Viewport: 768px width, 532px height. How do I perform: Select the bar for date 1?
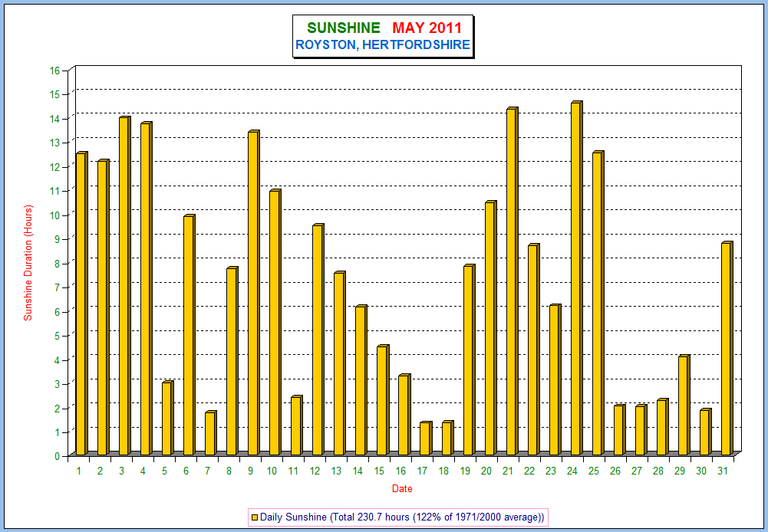click(81, 304)
